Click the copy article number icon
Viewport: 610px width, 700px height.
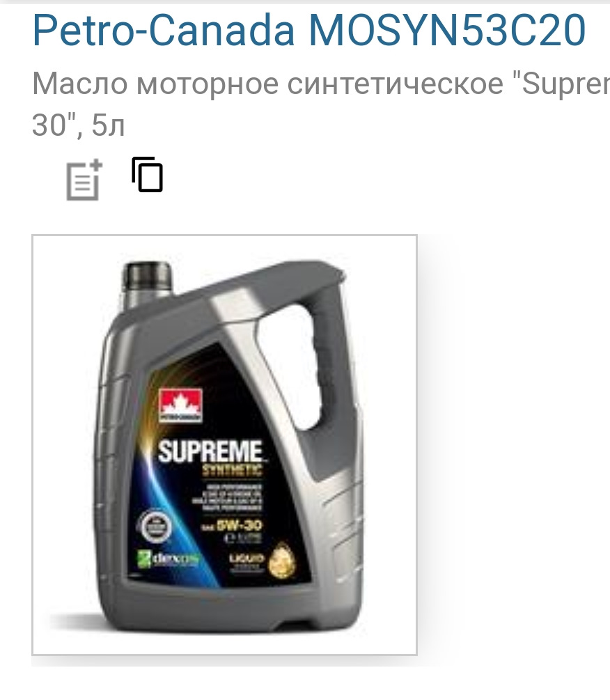(x=147, y=175)
